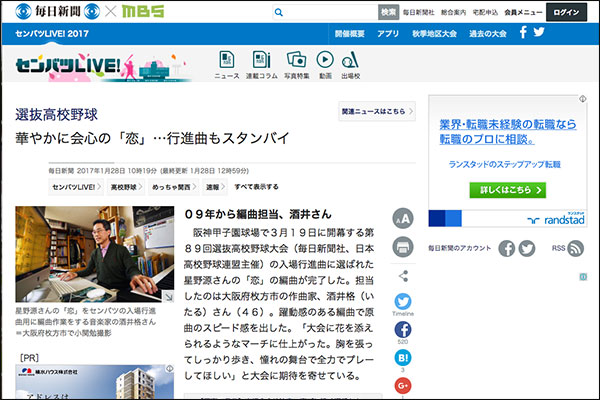Share article on Facebook sidebar icon
Image resolution: width=600 pixels, height=400 pixels.
pyautogui.click(x=403, y=330)
